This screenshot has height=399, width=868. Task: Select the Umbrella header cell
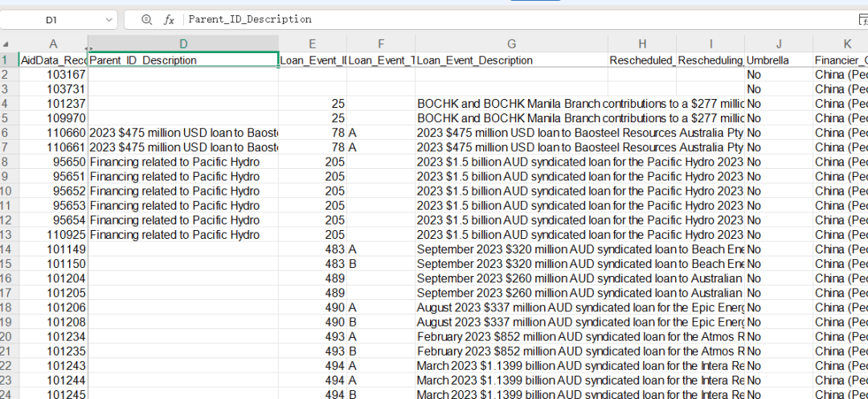(778, 60)
